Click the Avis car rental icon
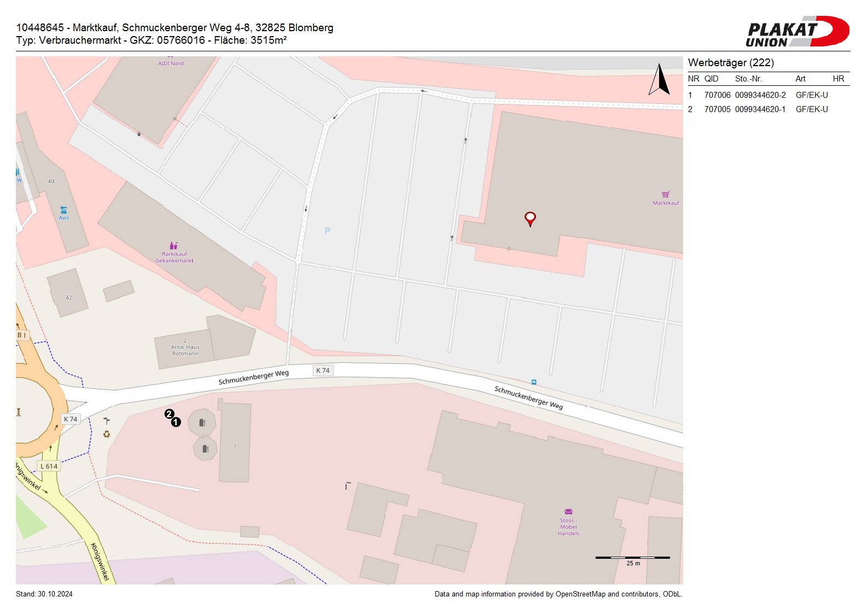The image size is (868, 614). [x=64, y=210]
